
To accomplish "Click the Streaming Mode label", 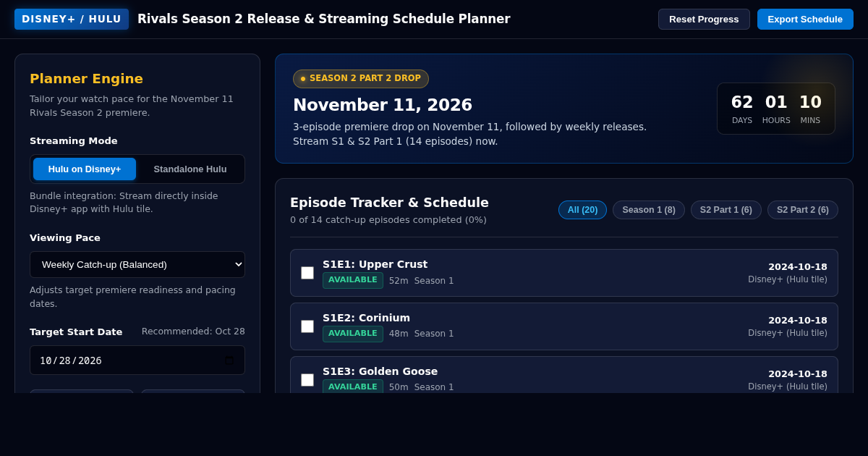I will [74, 141].
